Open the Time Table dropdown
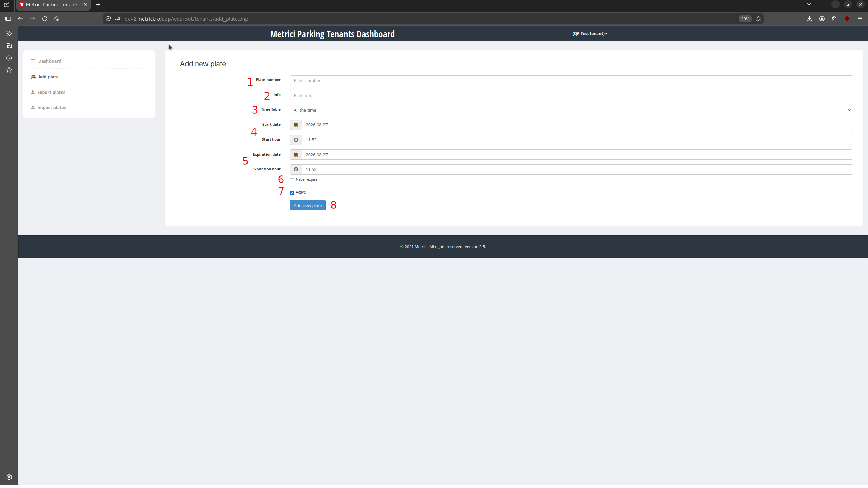This screenshot has width=868, height=488. [x=571, y=110]
